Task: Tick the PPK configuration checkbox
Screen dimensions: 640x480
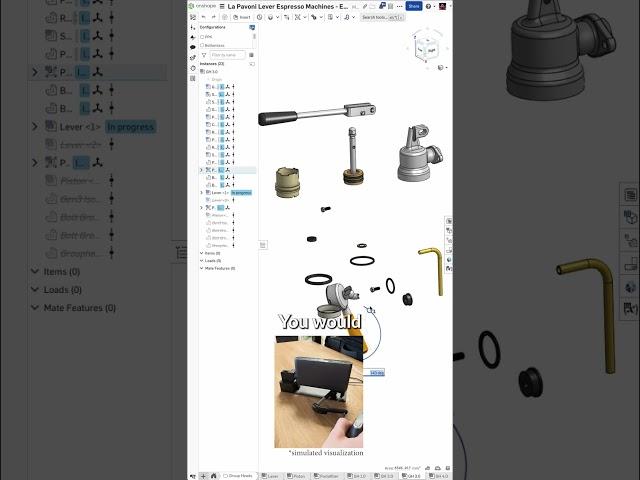Action: (x=202, y=37)
